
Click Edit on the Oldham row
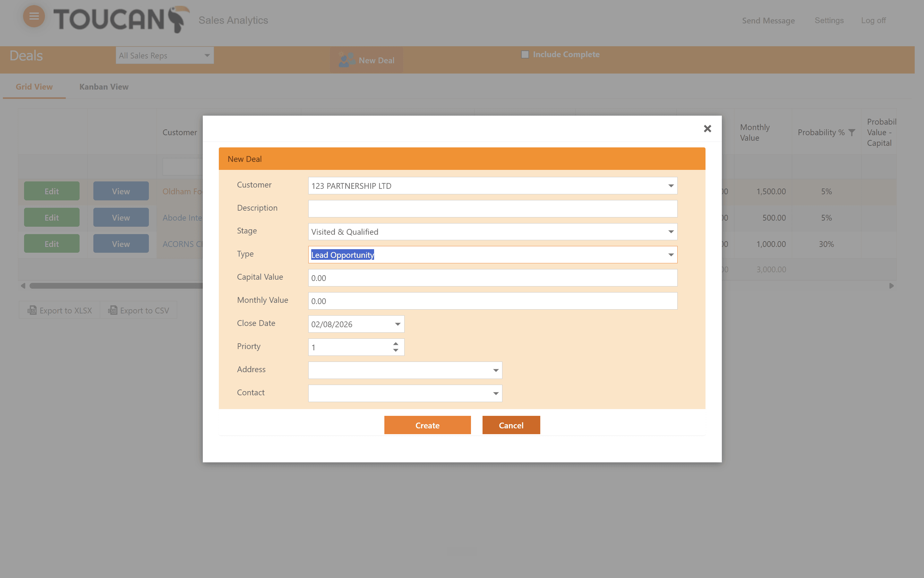pyautogui.click(x=52, y=191)
